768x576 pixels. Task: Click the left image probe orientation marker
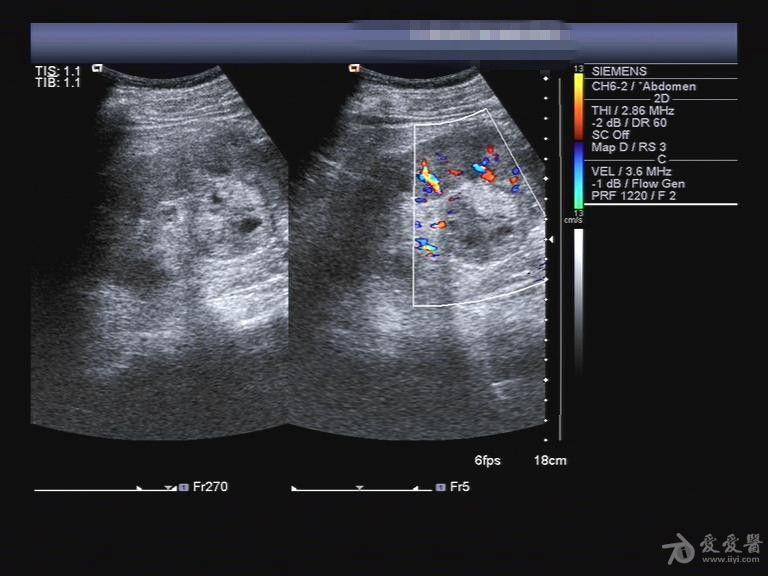(98, 69)
